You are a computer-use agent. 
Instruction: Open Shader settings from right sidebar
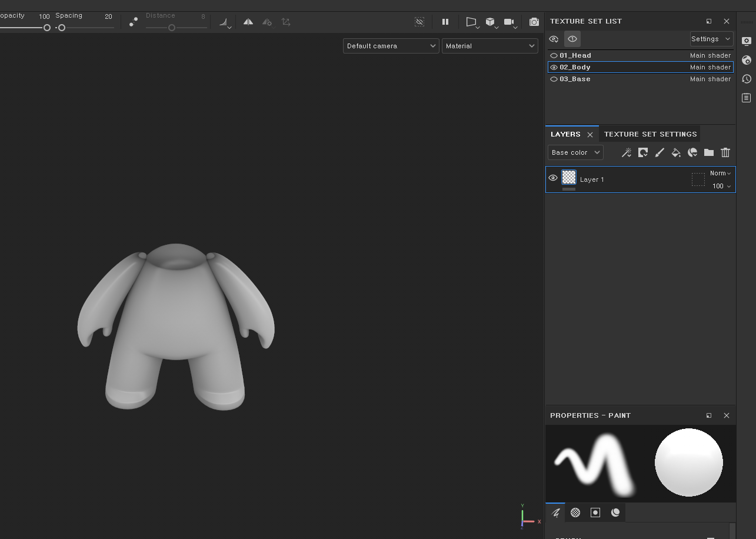747,60
